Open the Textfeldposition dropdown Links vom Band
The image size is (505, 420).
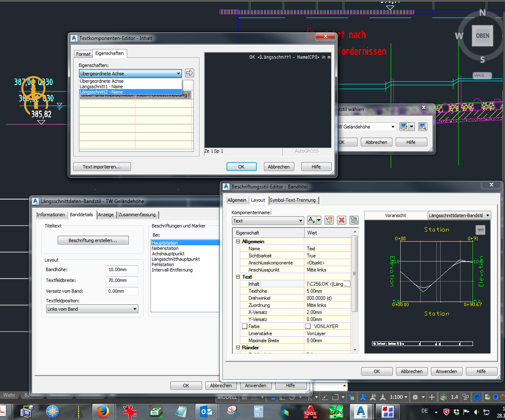(92, 309)
